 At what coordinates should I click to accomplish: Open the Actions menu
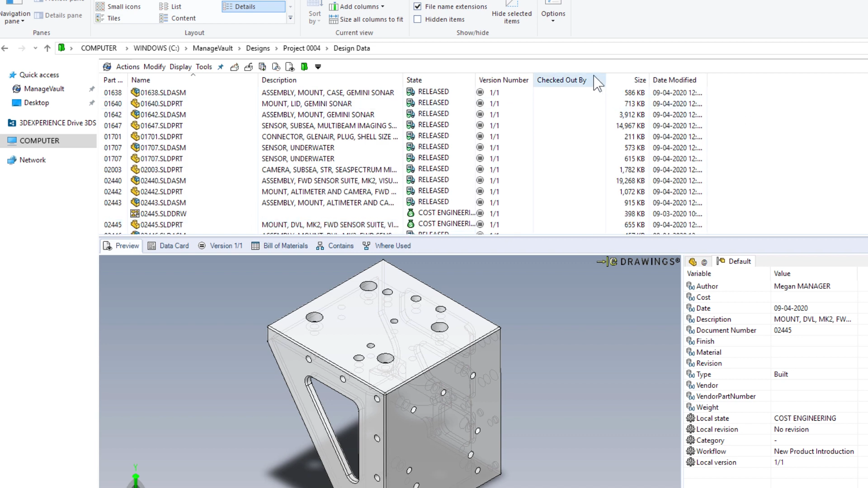127,67
